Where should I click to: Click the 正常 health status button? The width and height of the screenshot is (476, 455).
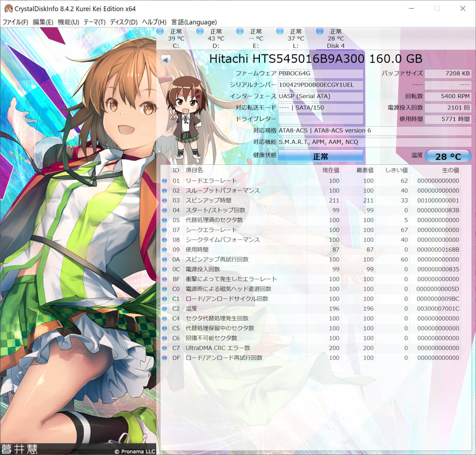pyautogui.click(x=321, y=156)
